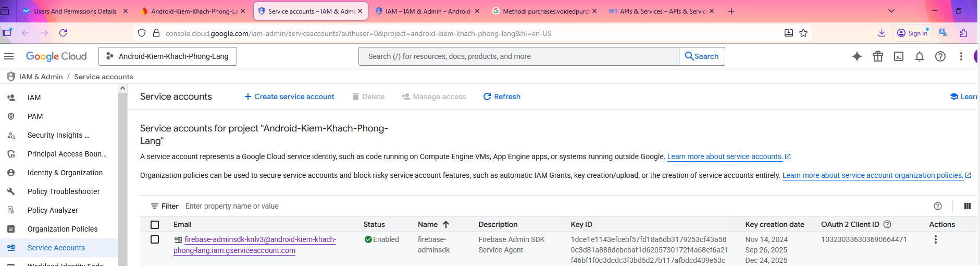Image resolution: width=980 pixels, height=266 pixels.
Task: Open the Gemini AI assistant sparkle icon
Action: pyautogui.click(x=857, y=56)
